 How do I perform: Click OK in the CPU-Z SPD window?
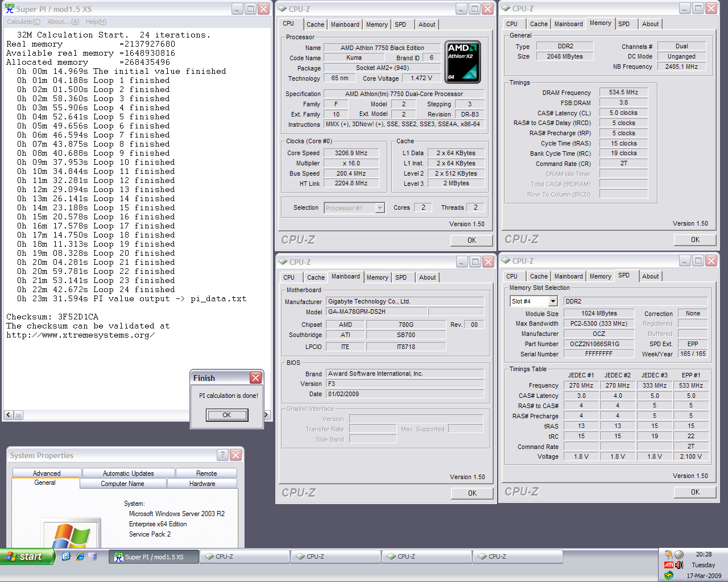point(695,492)
